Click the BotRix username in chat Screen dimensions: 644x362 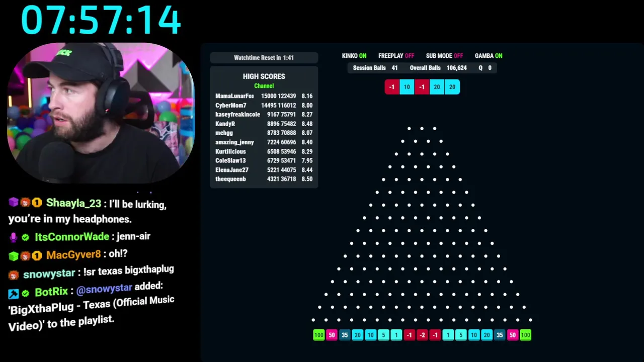[51, 292]
